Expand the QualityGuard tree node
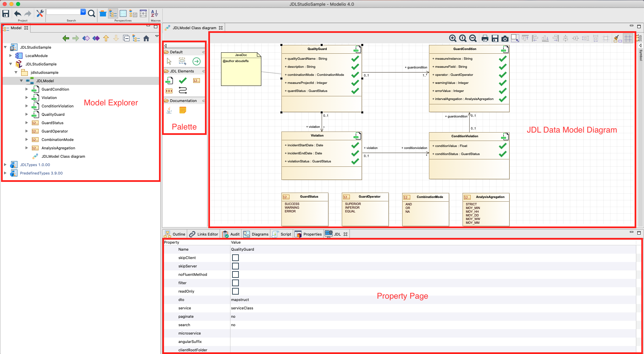 pos(27,114)
